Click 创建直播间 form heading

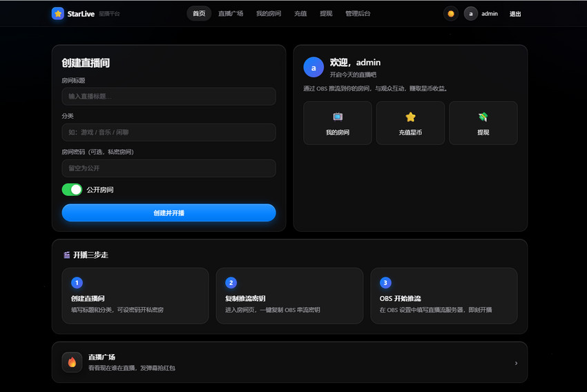tap(86, 63)
